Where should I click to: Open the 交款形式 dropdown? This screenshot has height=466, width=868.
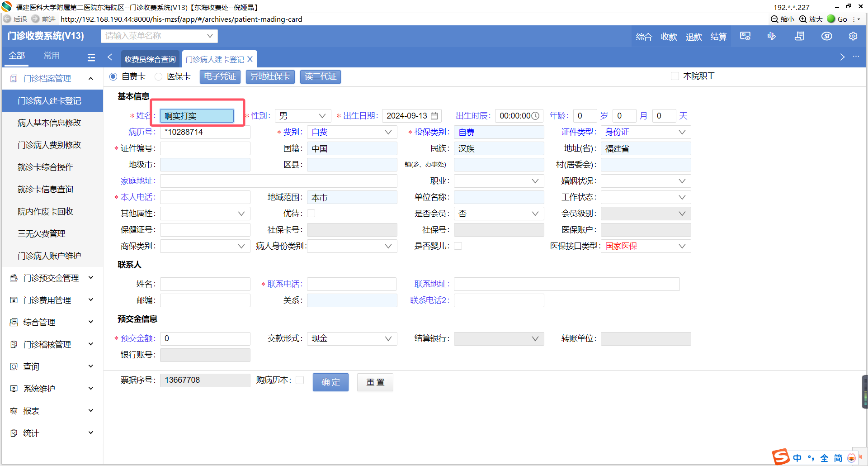click(352, 338)
